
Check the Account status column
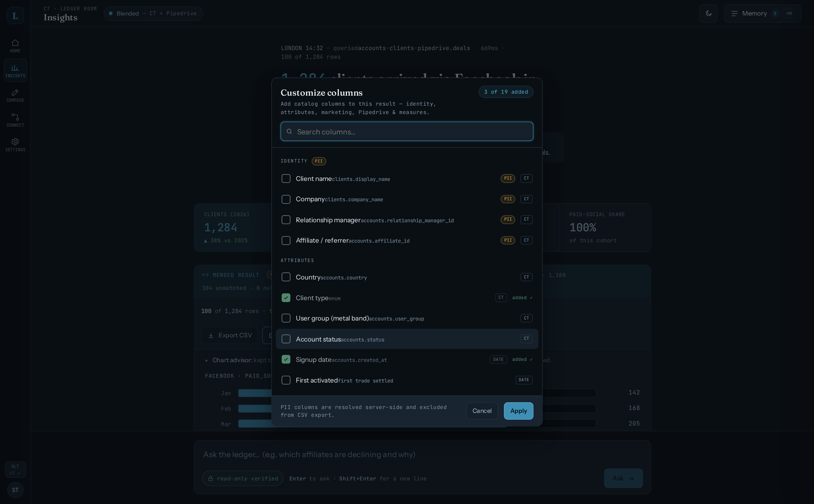click(286, 339)
